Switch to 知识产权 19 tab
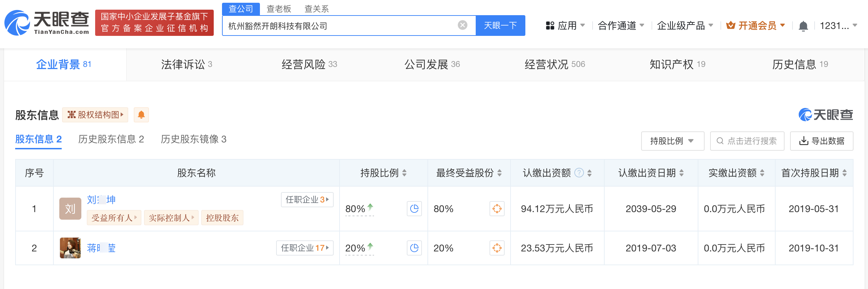This screenshot has height=289, width=868. pyautogui.click(x=678, y=64)
